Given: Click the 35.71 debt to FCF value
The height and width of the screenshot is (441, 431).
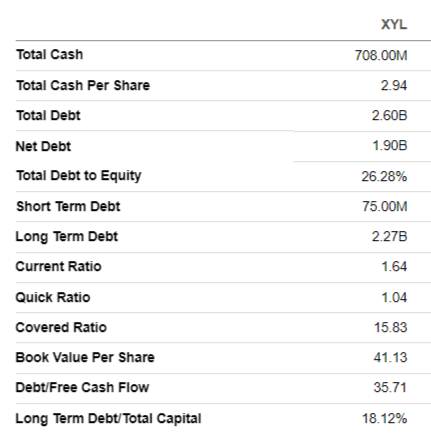Looking at the screenshot, I should [x=390, y=387].
